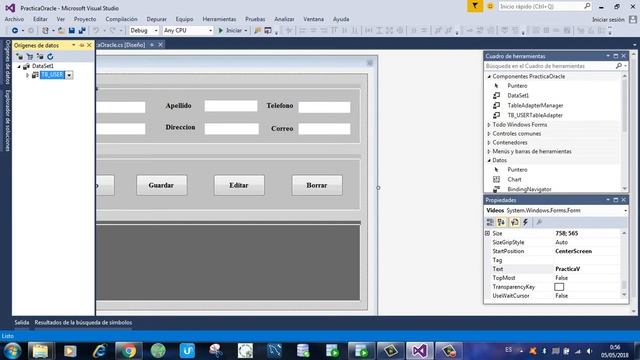Click the Alphabetical sort icon in Propiedades

tap(502, 222)
